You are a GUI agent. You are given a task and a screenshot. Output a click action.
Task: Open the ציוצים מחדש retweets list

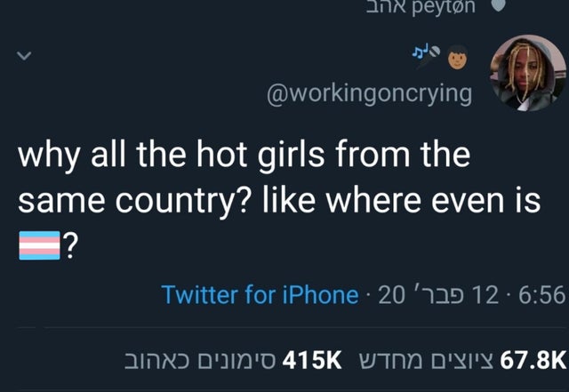[x=426, y=360]
